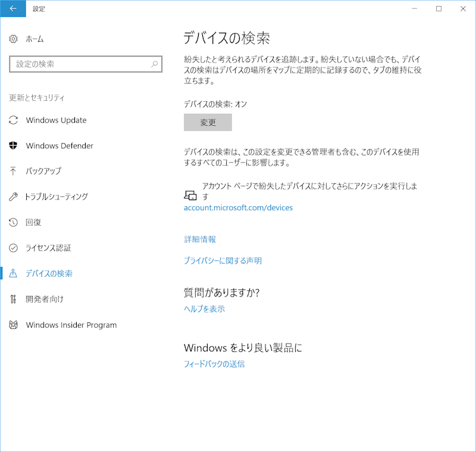Click the developer tools icon
Screen dimensions: 476x452
coord(14,299)
